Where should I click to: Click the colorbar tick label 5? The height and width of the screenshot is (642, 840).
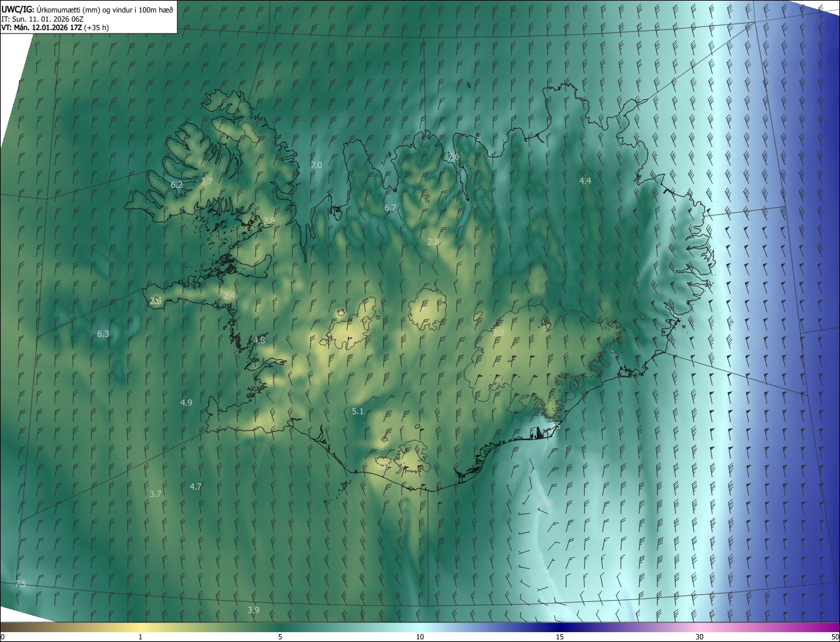tap(280, 637)
